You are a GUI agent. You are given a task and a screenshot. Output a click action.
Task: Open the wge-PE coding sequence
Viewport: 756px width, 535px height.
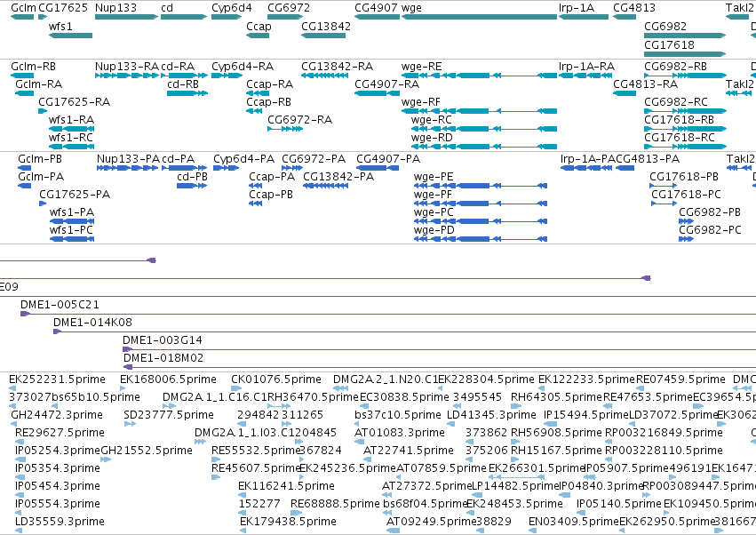[481, 186]
